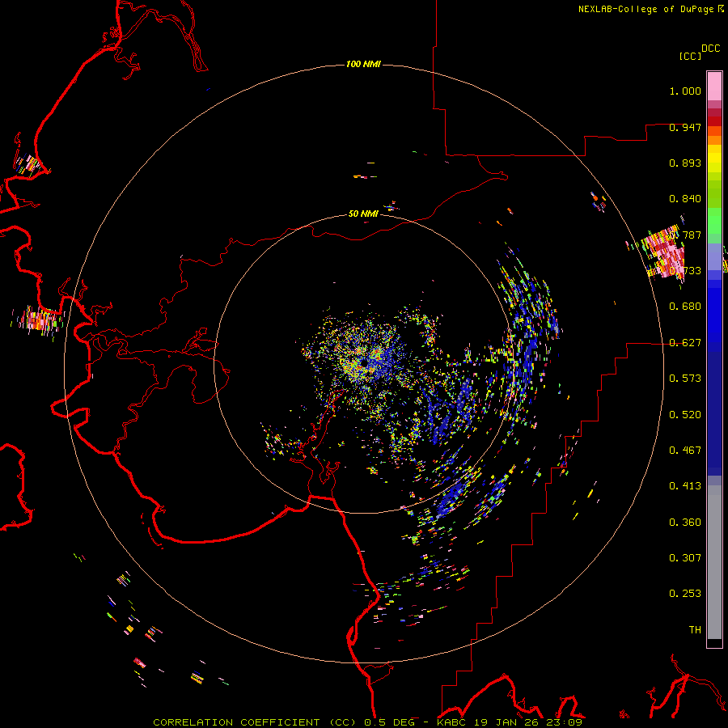Image resolution: width=728 pixels, height=728 pixels.
Task: Select the 0.947 scale value
Action: pos(685,127)
